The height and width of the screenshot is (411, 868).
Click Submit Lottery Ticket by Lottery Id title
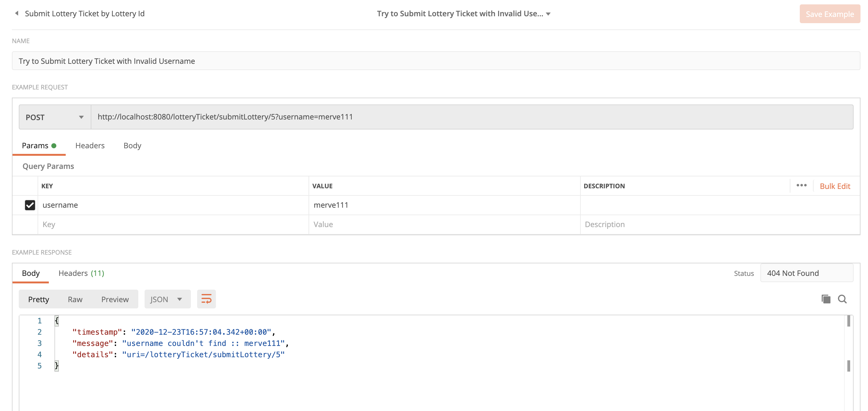[84, 13]
